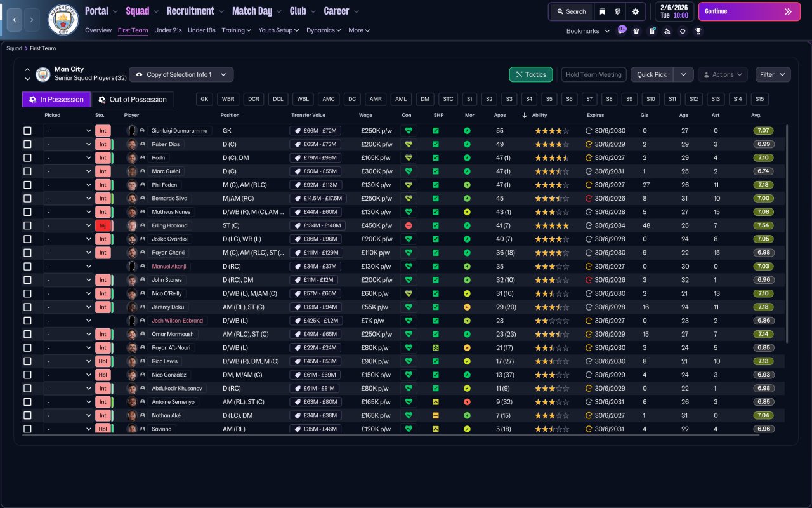Open the Quick Pick dropdown arrow
The height and width of the screenshot is (508, 812).
[x=683, y=74]
